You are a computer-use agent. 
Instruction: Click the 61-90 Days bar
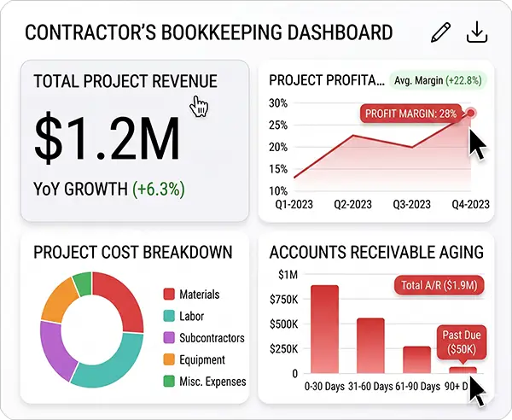click(416, 359)
